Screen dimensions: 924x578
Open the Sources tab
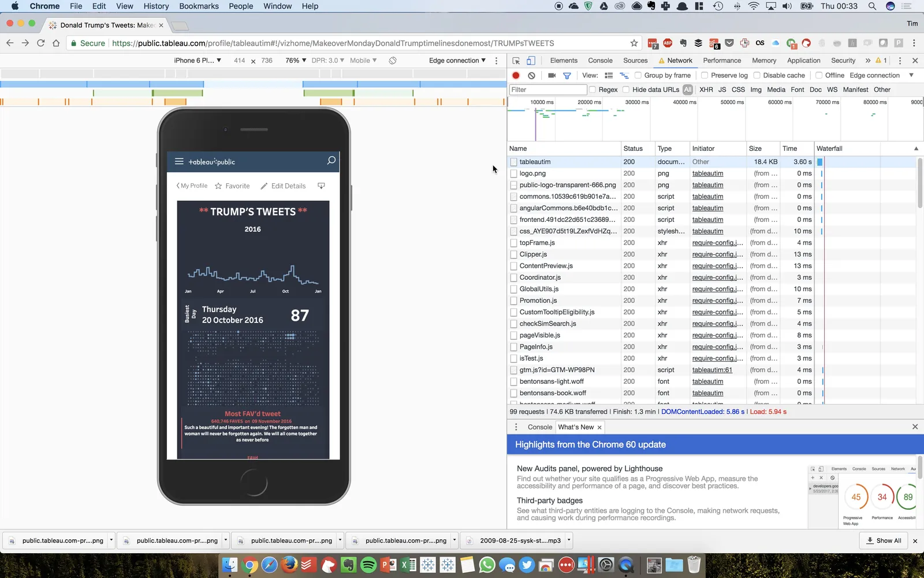(635, 60)
